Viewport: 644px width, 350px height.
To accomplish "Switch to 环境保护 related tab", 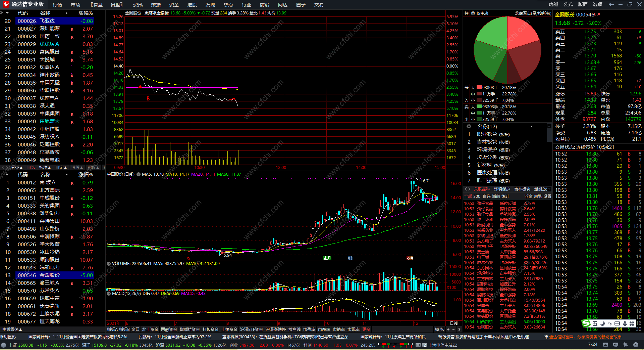I will click(502, 189).
